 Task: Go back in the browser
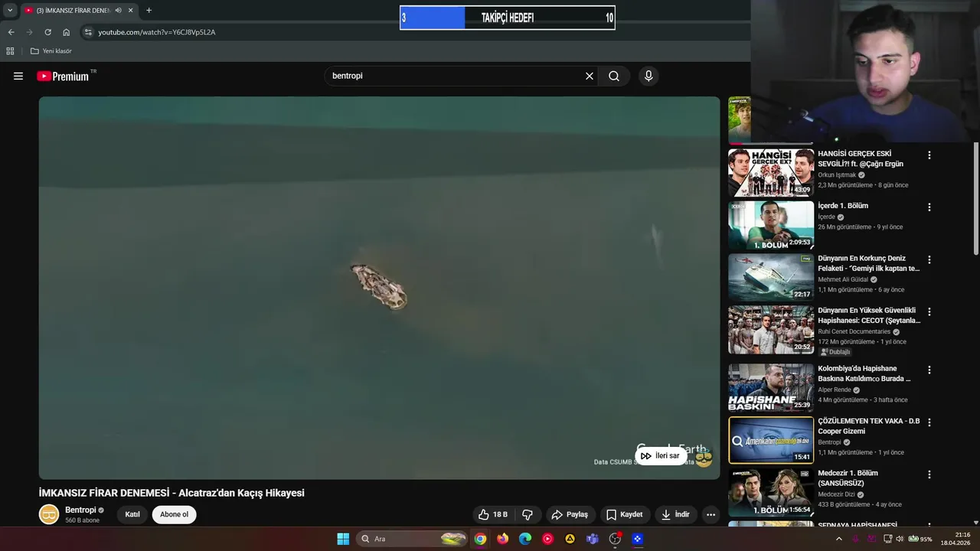pyautogui.click(x=11, y=32)
